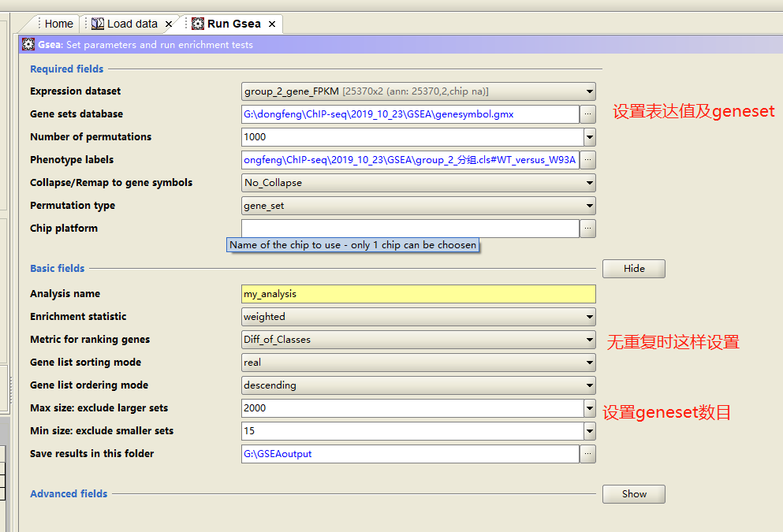This screenshot has height=532, width=783.
Task: Open the Chip platform file chooser
Action: tap(587, 228)
